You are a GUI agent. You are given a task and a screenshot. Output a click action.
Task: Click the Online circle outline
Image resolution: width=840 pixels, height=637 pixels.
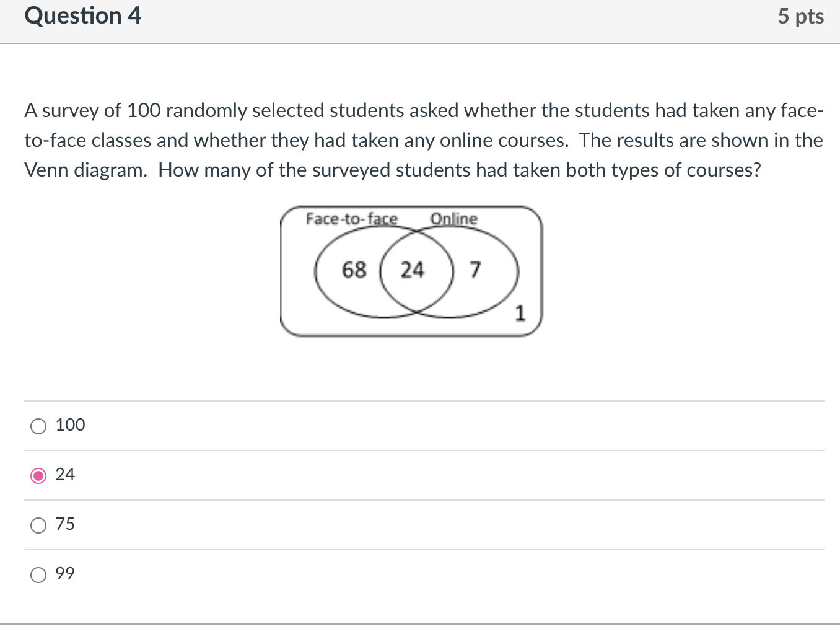click(518, 270)
